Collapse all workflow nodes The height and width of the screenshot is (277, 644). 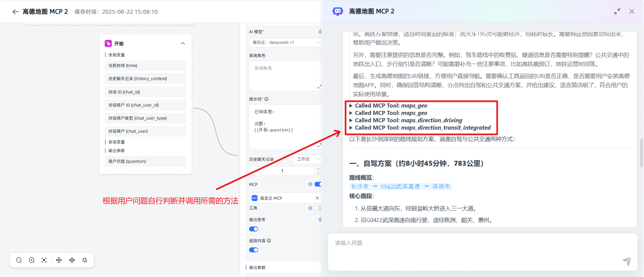(59, 260)
